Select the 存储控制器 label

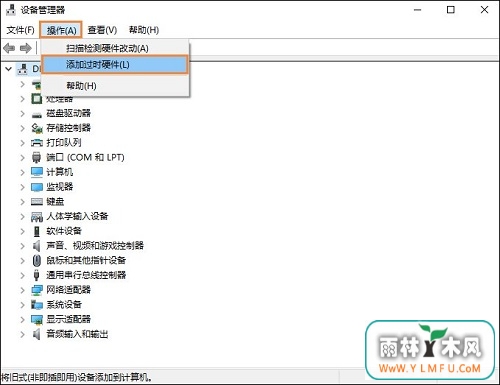tap(68, 128)
